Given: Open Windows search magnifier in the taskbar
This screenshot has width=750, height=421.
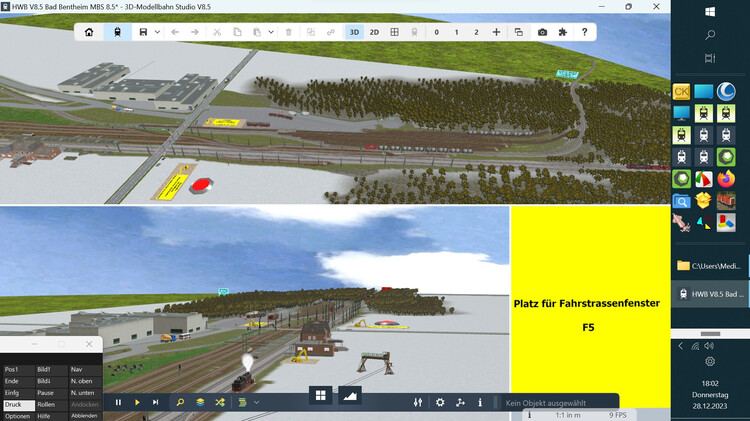Looking at the screenshot, I should [x=710, y=35].
